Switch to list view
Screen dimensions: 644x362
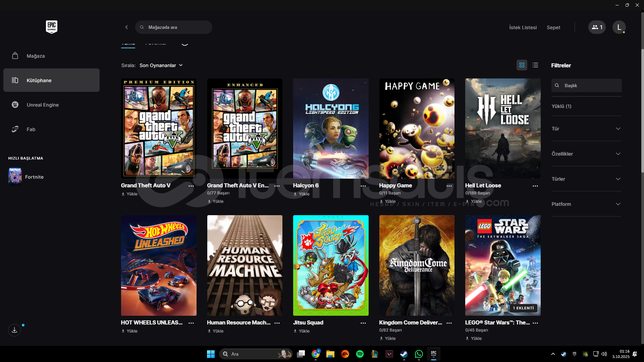click(x=535, y=65)
